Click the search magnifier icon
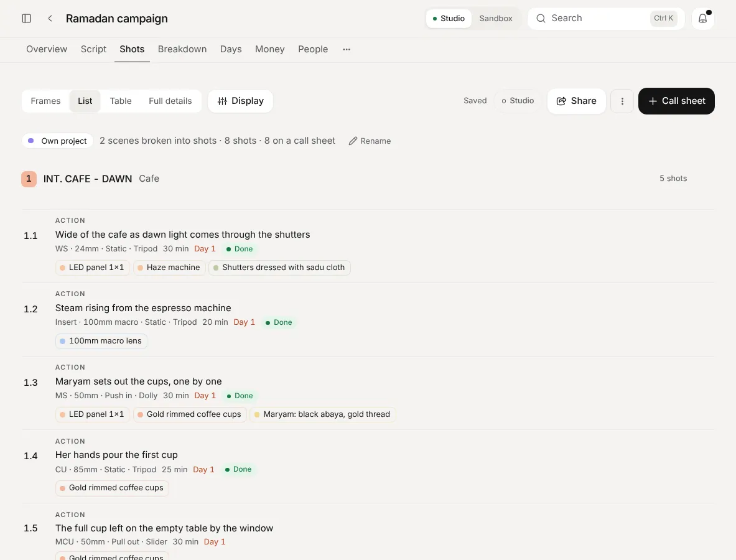This screenshot has width=736, height=560. (x=541, y=18)
